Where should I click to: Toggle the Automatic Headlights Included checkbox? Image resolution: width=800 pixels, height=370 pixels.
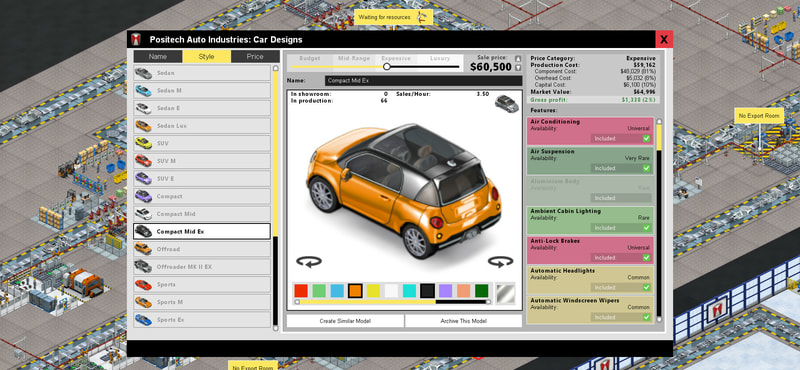pos(646,287)
